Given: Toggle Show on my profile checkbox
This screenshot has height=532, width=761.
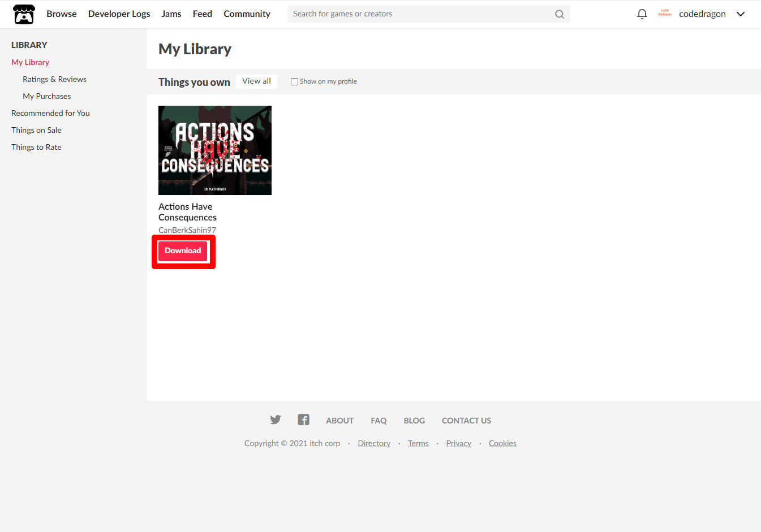Looking at the screenshot, I should [x=294, y=82].
